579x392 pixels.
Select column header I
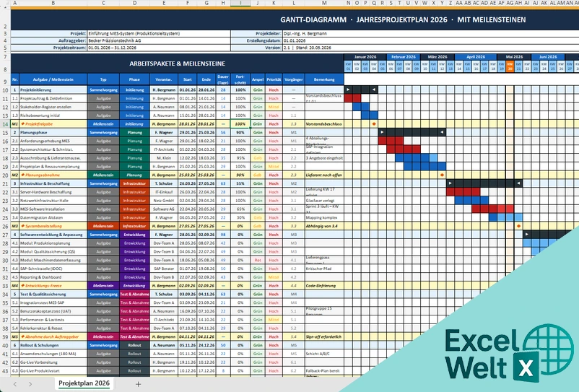pos(240,3)
